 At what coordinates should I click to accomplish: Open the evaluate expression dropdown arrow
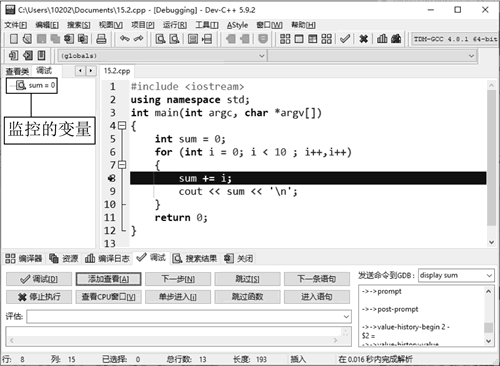point(346,317)
